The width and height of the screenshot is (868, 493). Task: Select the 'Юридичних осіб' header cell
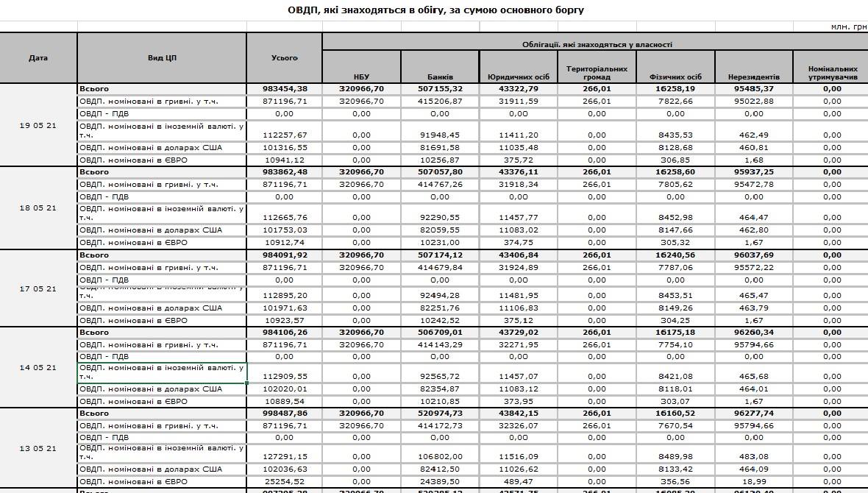point(518,77)
